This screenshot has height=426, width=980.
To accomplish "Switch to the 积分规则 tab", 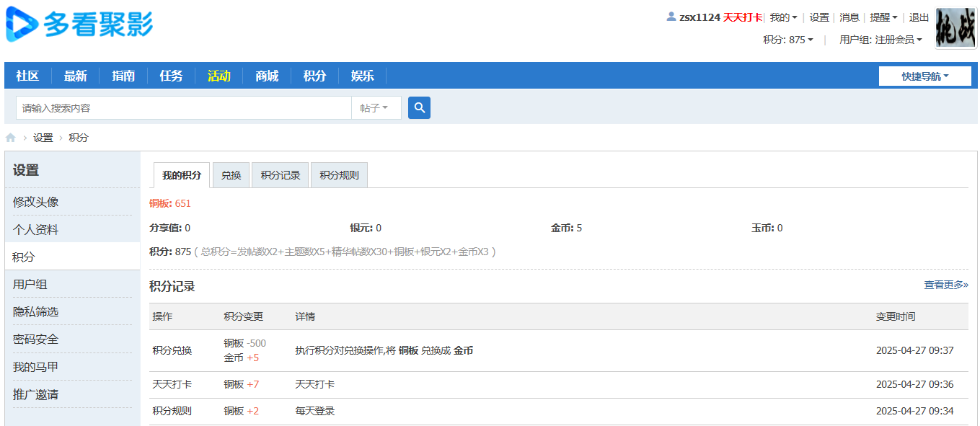I will [338, 174].
